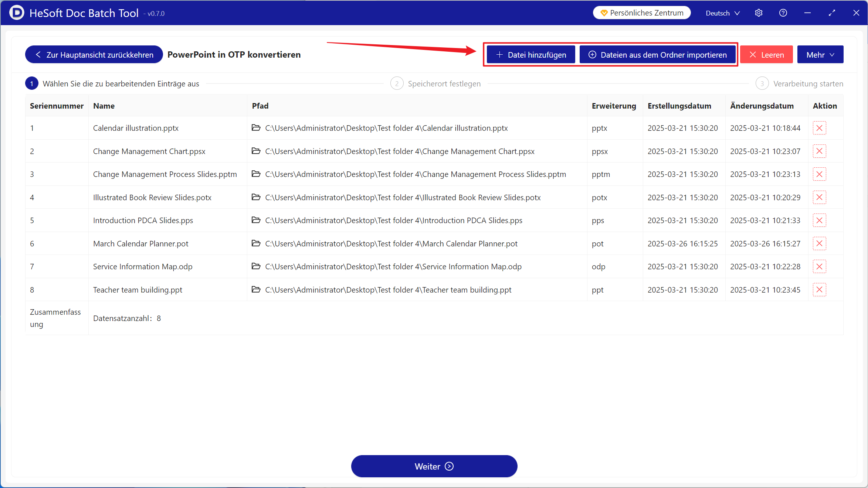This screenshot has height=488, width=868.
Task: Select file name Change Management Chart.ppsx
Action: coord(149,151)
